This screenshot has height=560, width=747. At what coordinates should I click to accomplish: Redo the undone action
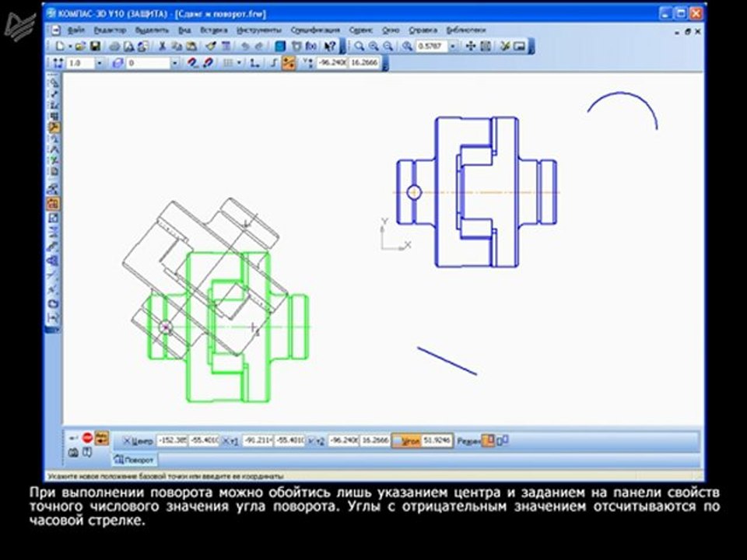(x=259, y=46)
